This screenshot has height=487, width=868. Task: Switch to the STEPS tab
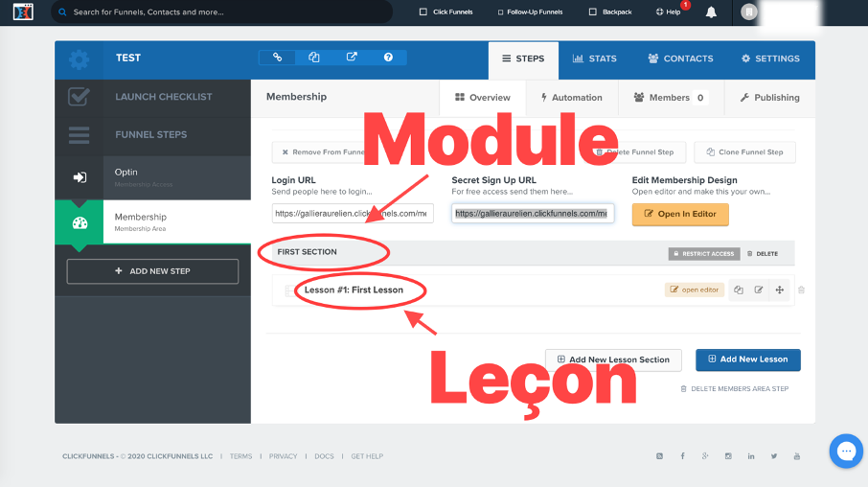(x=523, y=59)
